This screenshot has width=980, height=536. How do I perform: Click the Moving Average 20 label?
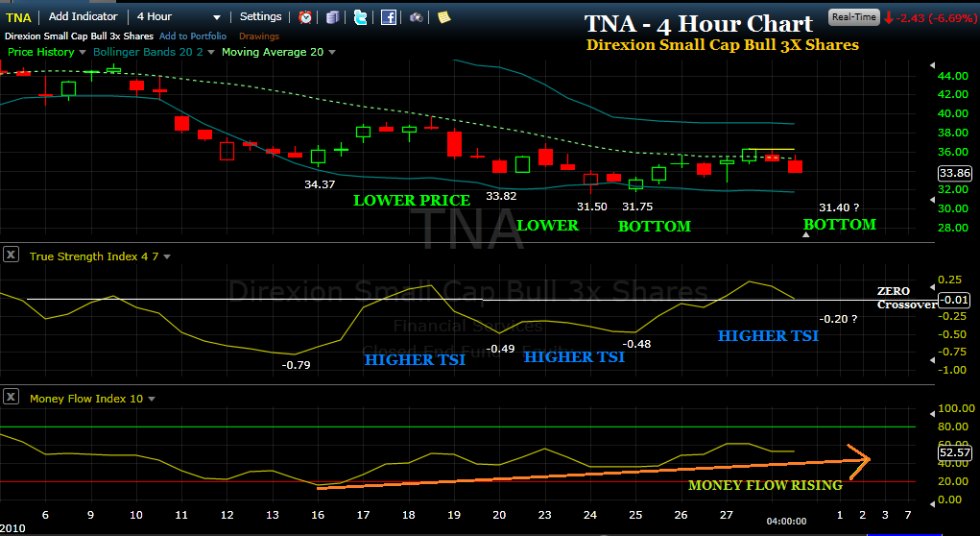coord(273,52)
